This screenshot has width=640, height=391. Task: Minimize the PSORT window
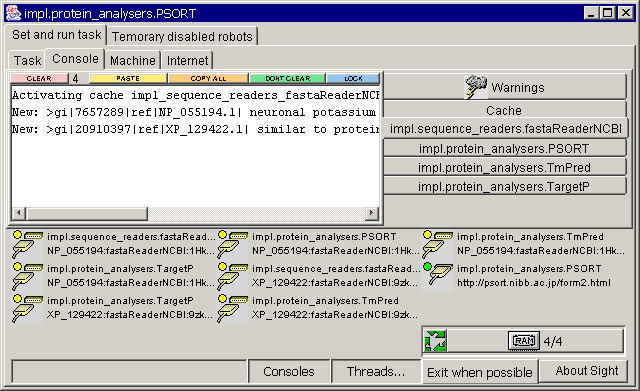click(x=591, y=13)
